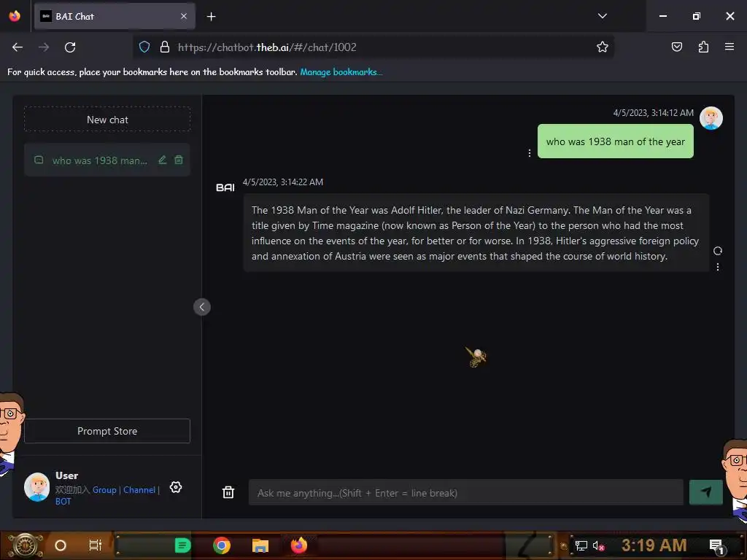This screenshot has height=560, width=747.
Task: Follow the BOT link
Action: 63,502
